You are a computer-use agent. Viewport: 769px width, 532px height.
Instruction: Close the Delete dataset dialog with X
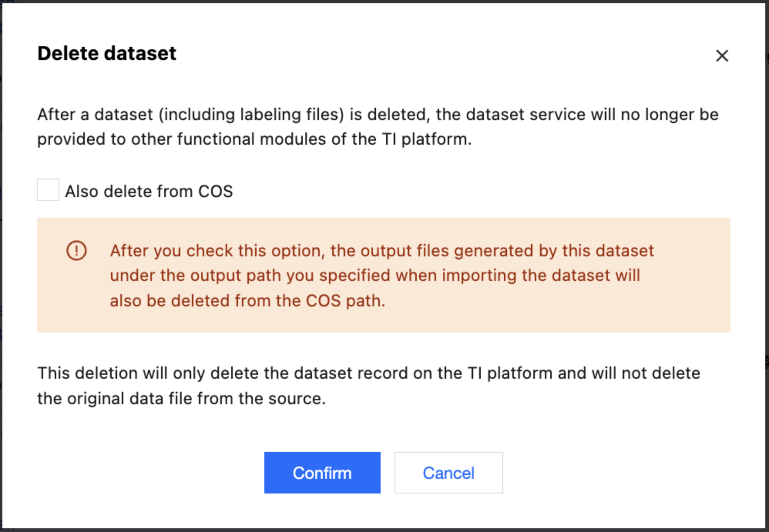722,56
